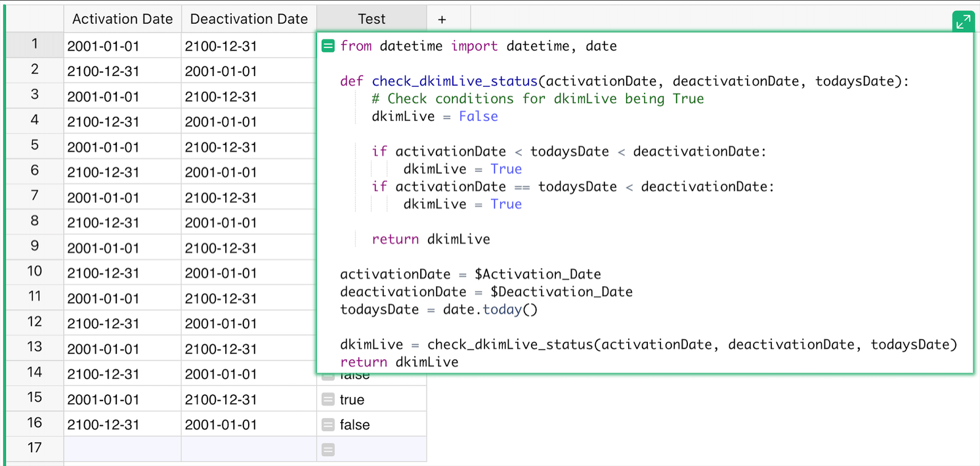
Task: Select the Test column header
Action: tap(372, 19)
